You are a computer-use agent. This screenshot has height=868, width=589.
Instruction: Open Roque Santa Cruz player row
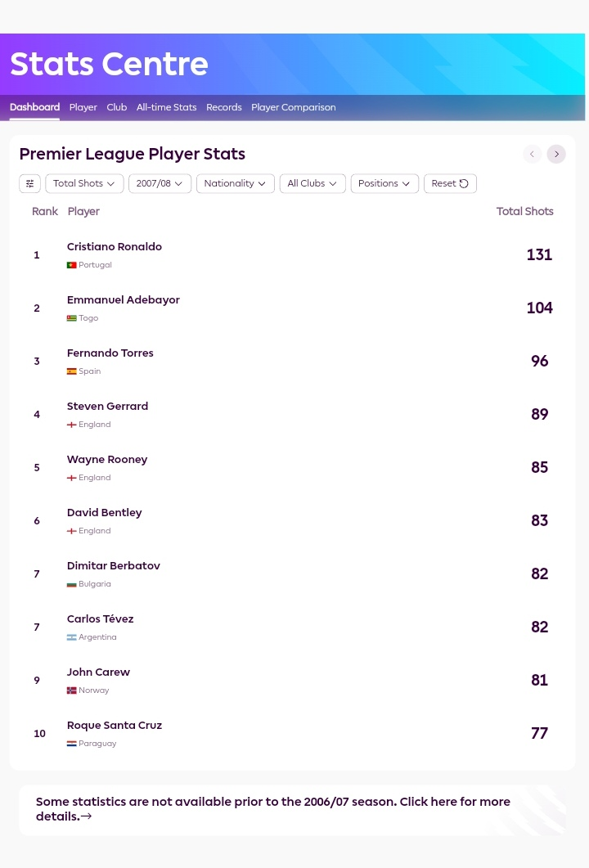[x=292, y=734]
